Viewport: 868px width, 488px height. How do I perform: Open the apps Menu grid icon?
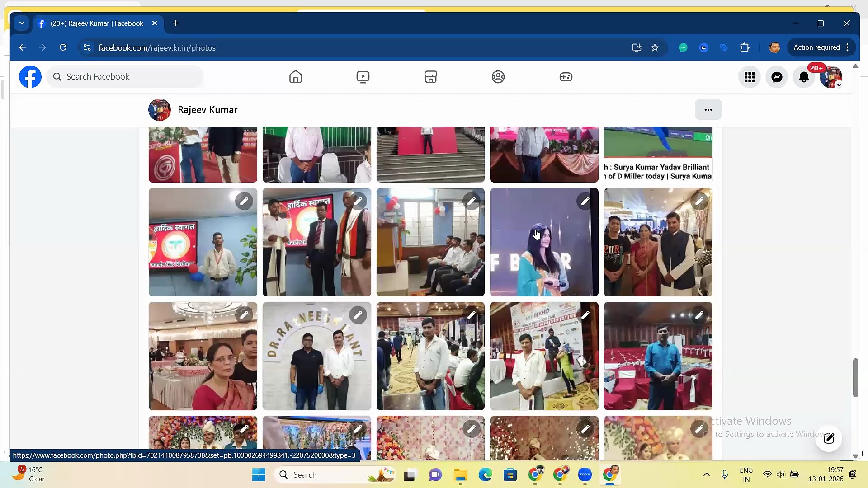(x=749, y=77)
